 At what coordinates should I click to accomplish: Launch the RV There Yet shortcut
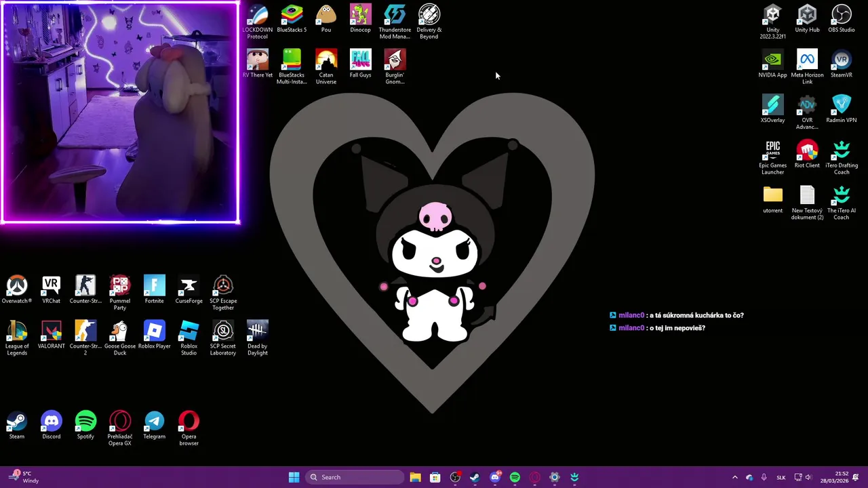click(258, 64)
